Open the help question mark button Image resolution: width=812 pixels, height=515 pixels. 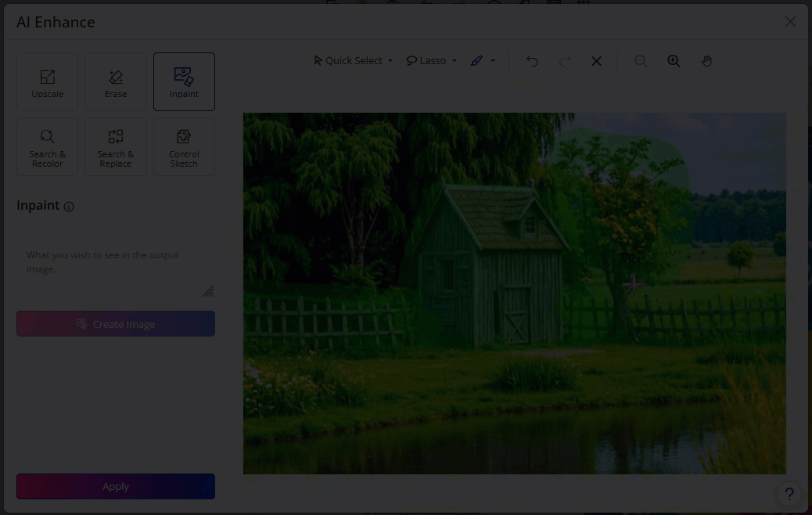789,495
